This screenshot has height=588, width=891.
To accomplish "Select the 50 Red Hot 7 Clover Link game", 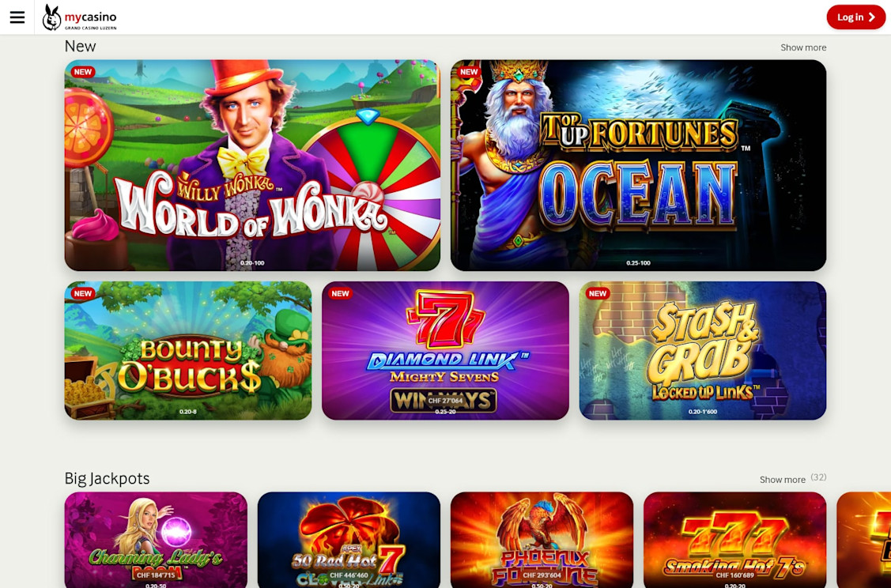I will coord(349,540).
